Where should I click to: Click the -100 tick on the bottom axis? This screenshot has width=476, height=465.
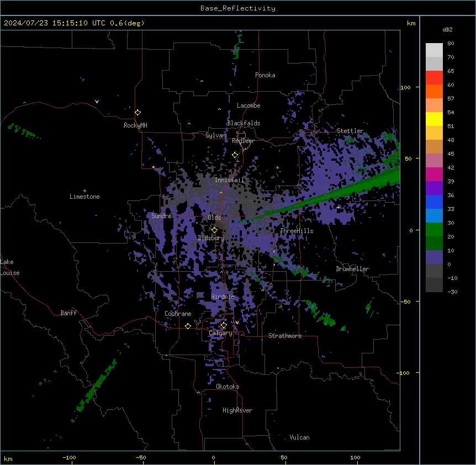coord(69,457)
